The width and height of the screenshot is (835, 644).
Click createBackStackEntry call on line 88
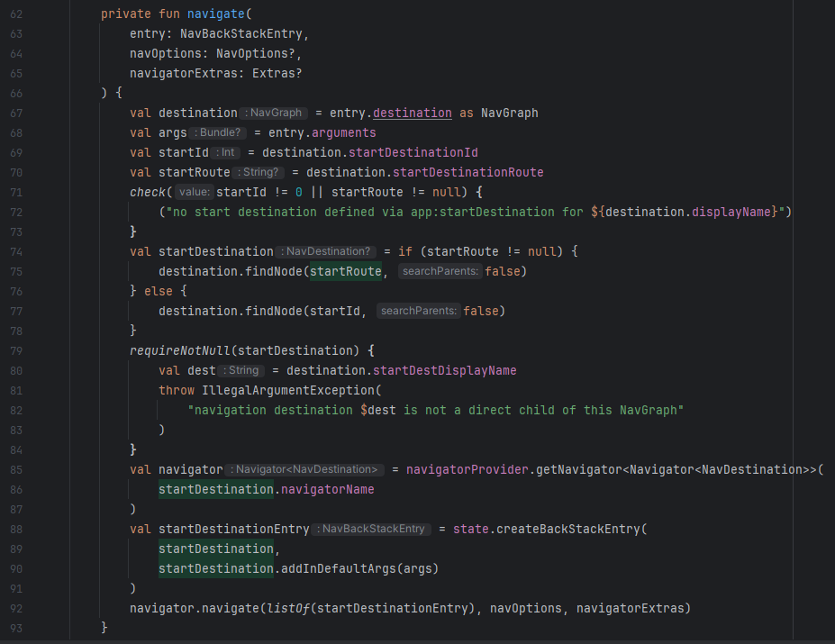(x=567, y=529)
